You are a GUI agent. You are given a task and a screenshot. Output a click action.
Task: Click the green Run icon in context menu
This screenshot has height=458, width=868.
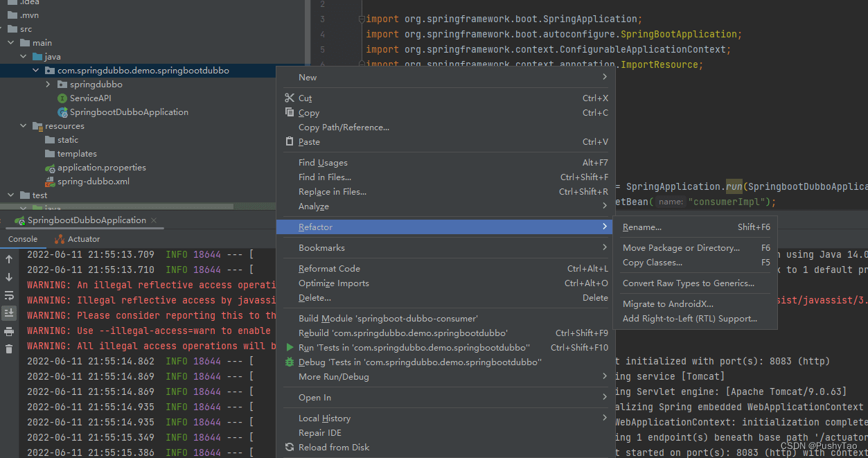pyautogui.click(x=290, y=348)
